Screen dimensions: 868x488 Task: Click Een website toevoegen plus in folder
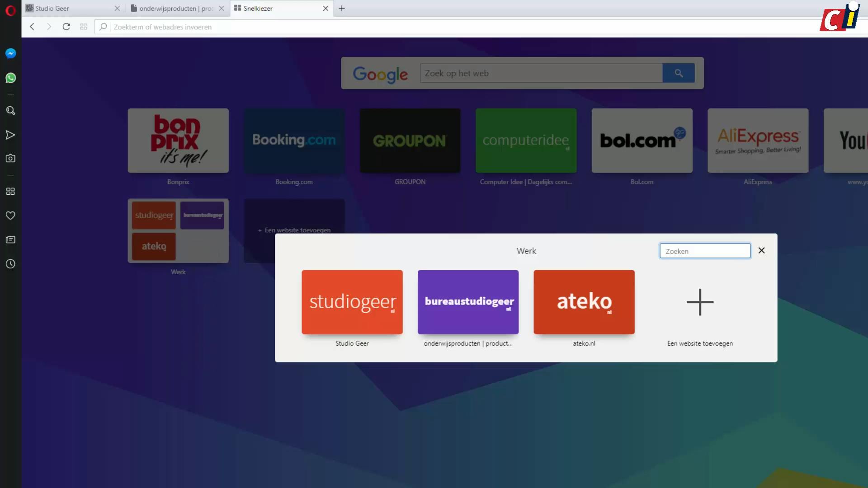[700, 302]
